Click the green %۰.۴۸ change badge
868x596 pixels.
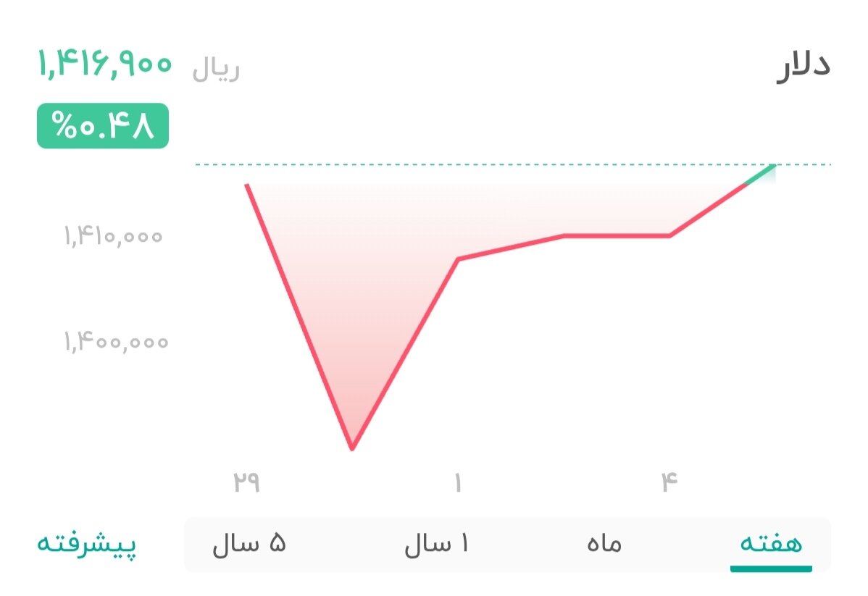pyautogui.click(x=101, y=127)
